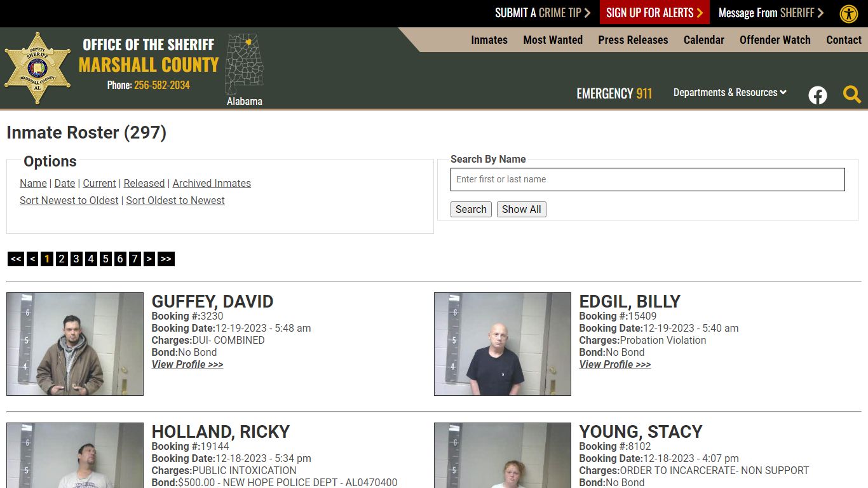Click the sheriff star badge logo

click(x=37, y=68)
